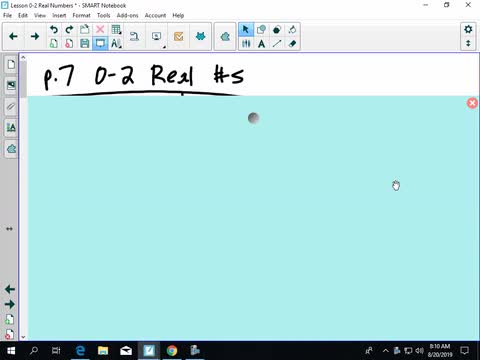Click the Undo arrow icon
The image size is (480, 360).
pos(53,29)
